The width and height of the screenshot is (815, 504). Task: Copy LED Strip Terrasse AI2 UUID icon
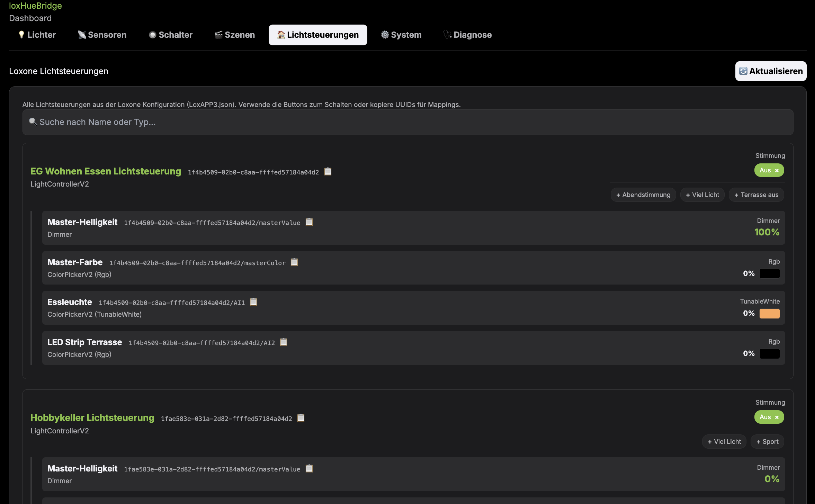[x=284, y=342]
